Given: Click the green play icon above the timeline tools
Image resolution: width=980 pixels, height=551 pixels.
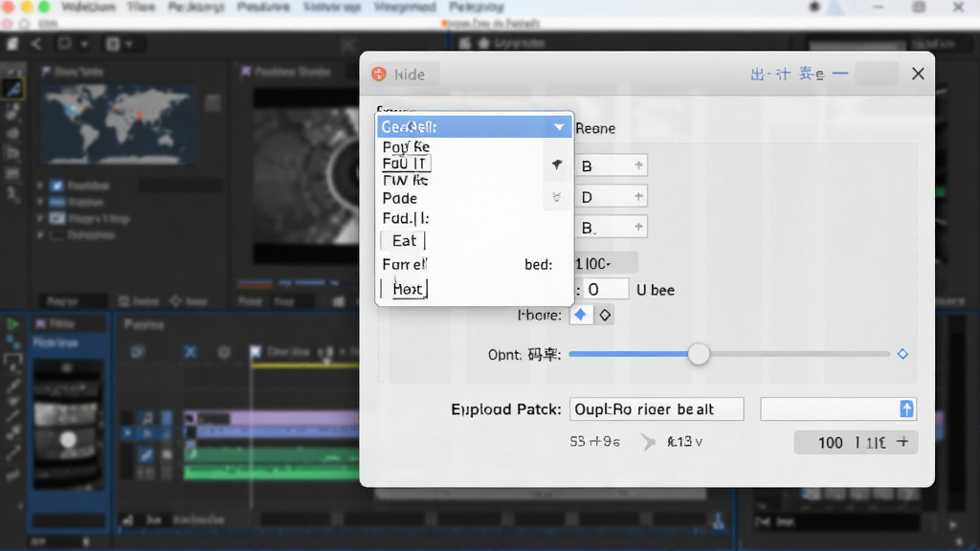Looking at the screenshot, I should (12, 323).
